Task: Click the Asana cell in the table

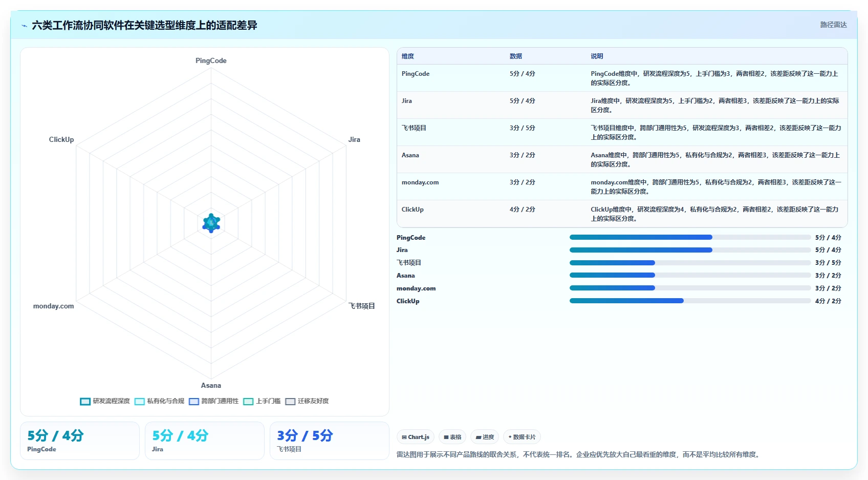Action: [410, 155]
